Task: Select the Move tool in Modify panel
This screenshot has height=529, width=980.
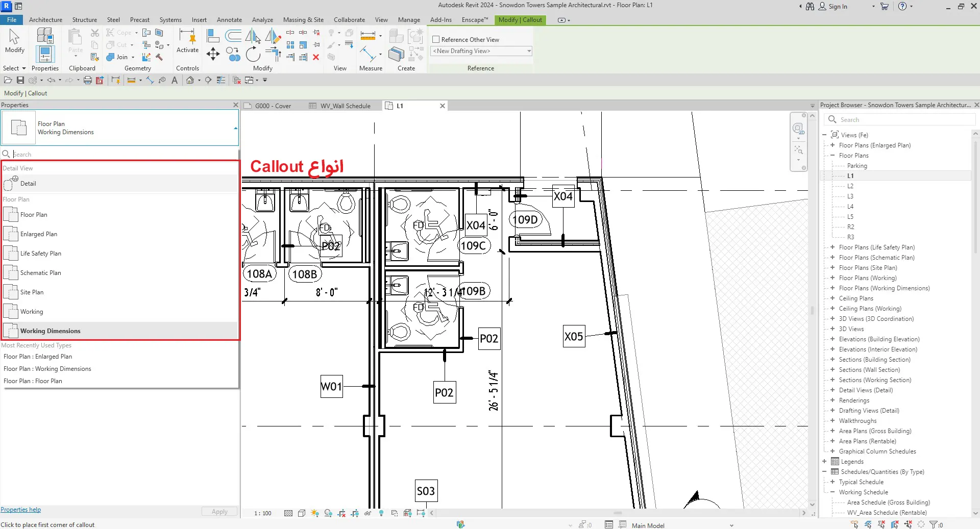Action: pyautogui.click(x=213, y=54)
